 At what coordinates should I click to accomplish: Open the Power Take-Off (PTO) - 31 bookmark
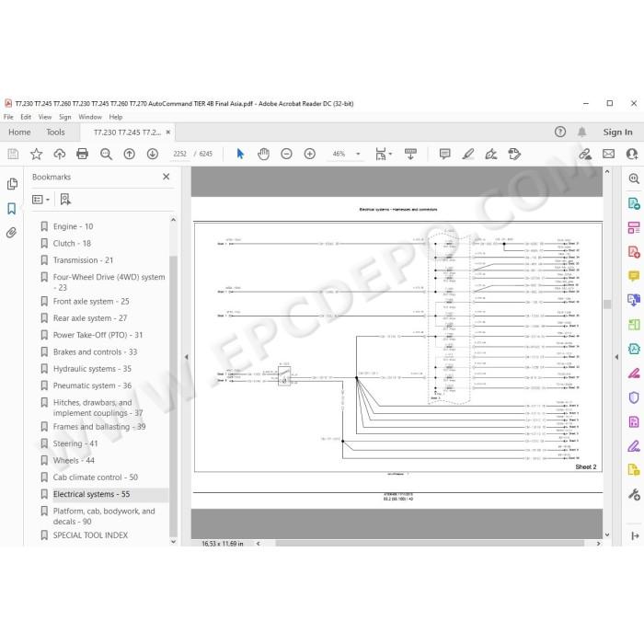click(x=98, y=335)
